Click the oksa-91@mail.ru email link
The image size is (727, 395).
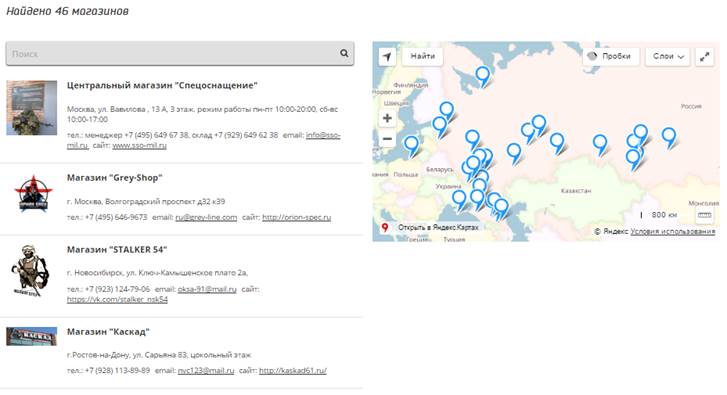[207, 289]
